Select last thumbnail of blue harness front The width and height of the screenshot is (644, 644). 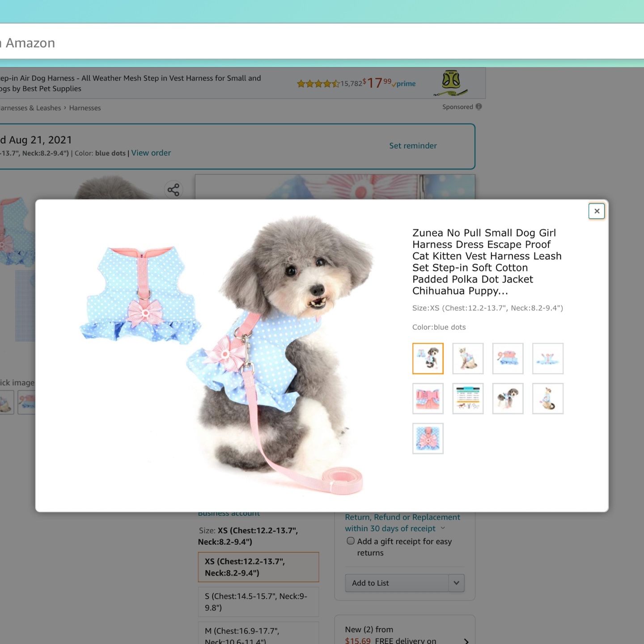(428, 438)
